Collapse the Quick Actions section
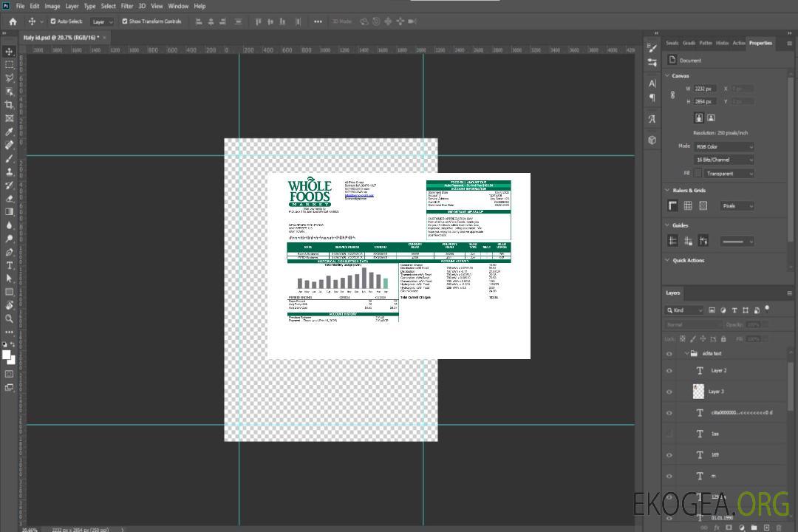The image size is (798, 532). pos(667,260)
